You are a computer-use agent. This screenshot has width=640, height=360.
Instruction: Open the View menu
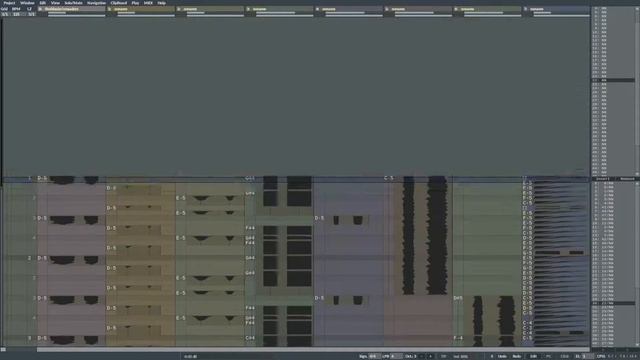point(55,3)
